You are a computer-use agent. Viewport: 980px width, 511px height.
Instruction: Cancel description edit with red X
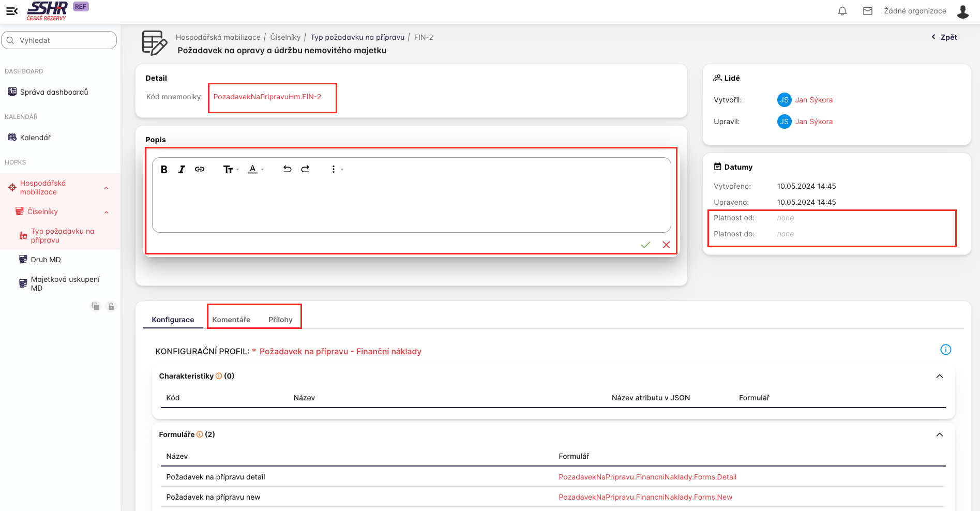point(666,245)
